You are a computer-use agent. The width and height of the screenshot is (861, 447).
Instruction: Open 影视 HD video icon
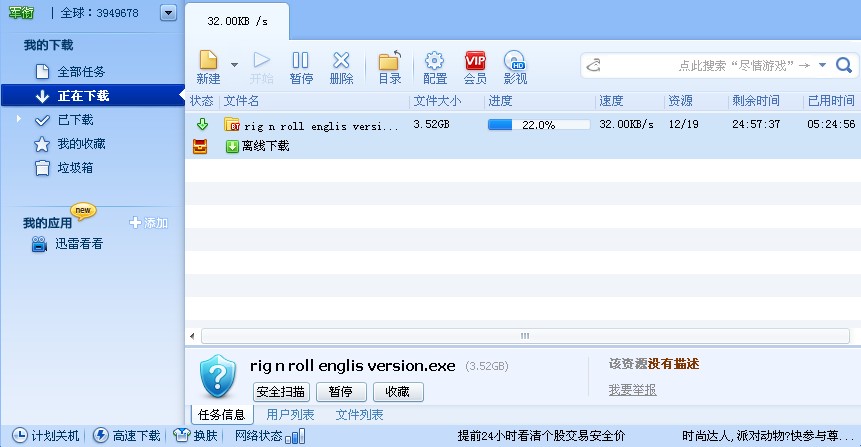point(515,62)
